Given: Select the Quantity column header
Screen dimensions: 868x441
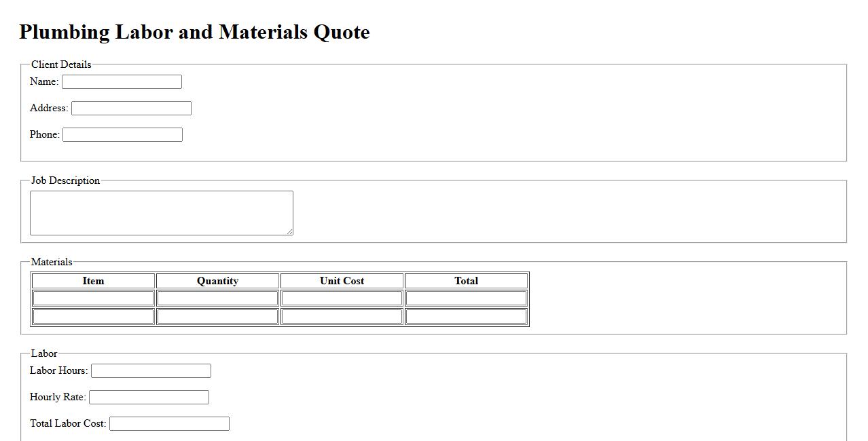Looking at the screenshot, I should pyautogui.click(x=217, y=281).
